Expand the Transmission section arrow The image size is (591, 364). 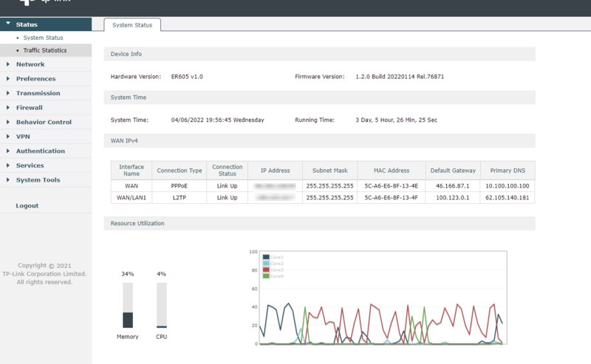(8, 93)
